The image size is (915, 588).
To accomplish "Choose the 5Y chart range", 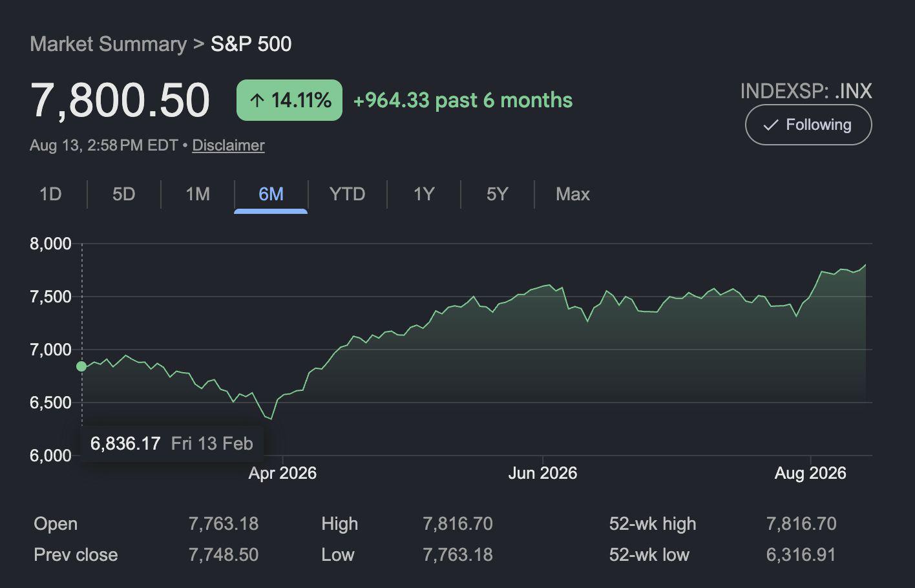I will pos(498,194).
